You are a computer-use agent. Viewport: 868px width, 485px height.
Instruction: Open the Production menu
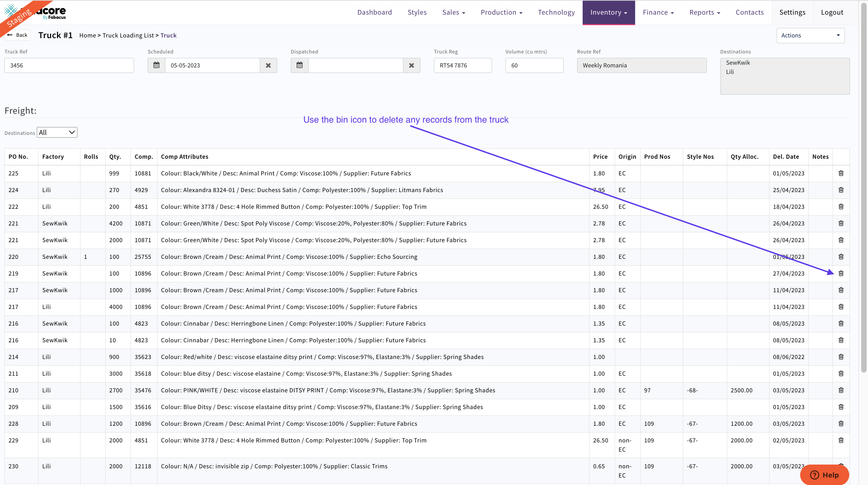(501, 13)
